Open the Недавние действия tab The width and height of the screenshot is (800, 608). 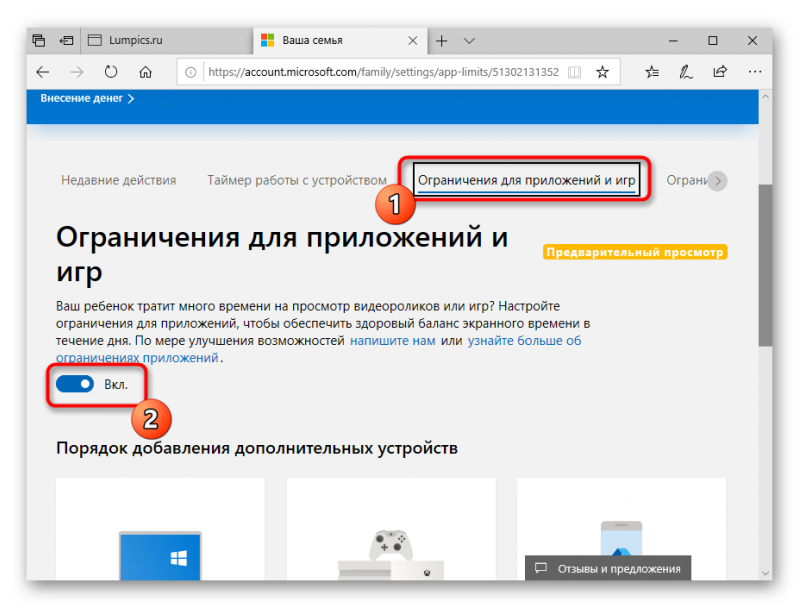(x=118, y=180)
